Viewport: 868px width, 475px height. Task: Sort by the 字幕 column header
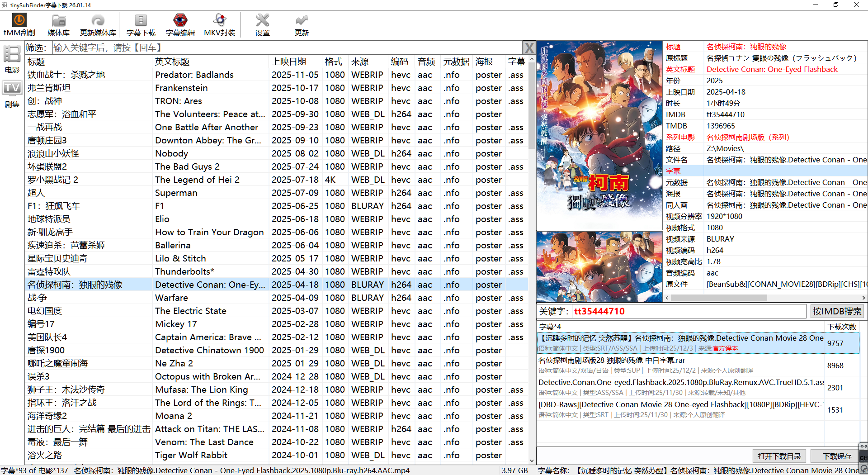point(516,62)
